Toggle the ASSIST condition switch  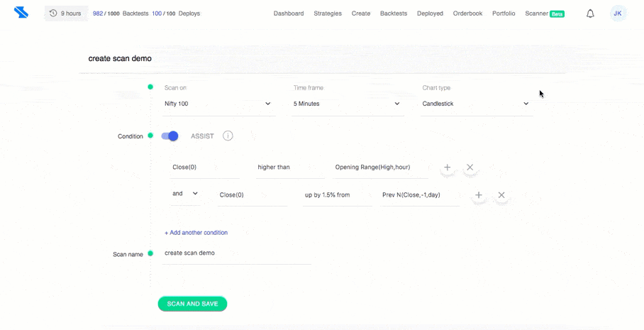[170, 136]
